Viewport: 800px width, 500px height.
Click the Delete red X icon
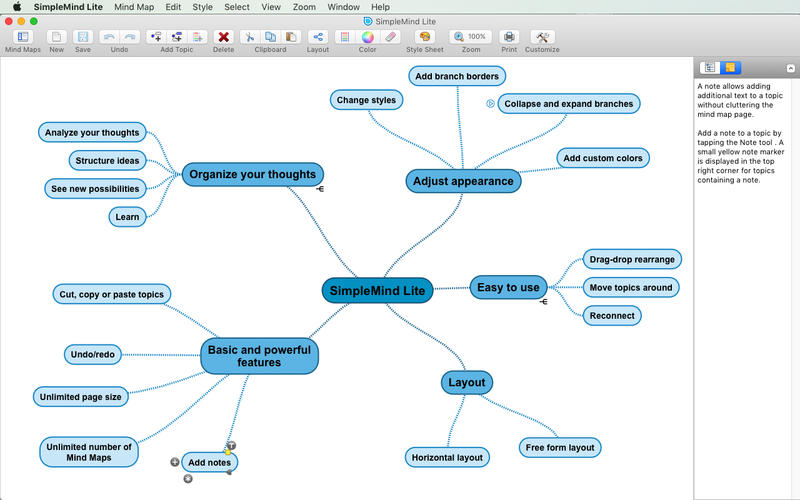224,37
